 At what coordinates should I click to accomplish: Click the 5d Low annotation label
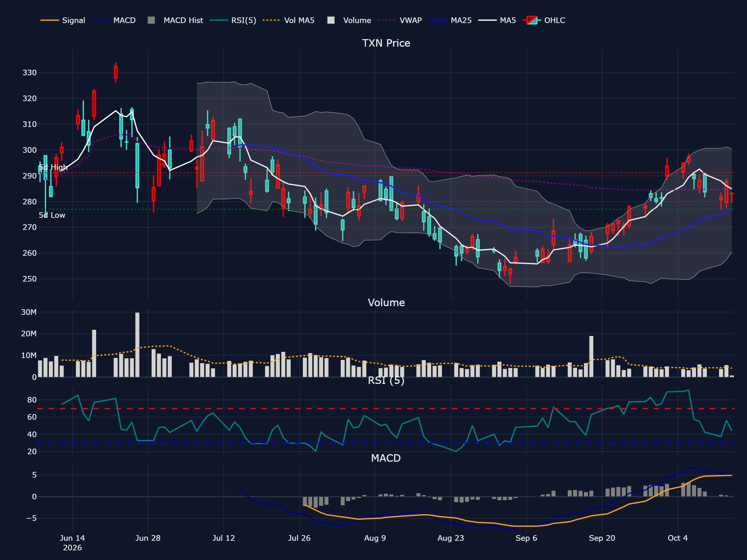52,215
